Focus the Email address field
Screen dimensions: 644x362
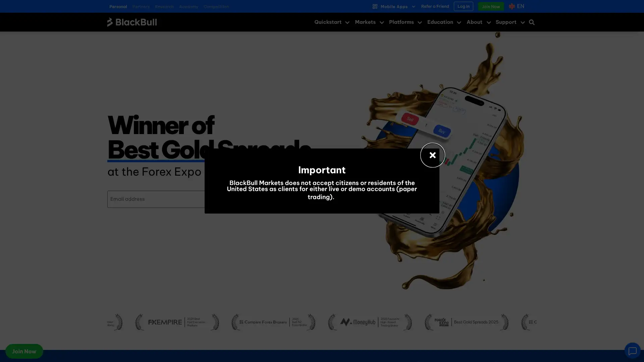[x=156, y=199]
